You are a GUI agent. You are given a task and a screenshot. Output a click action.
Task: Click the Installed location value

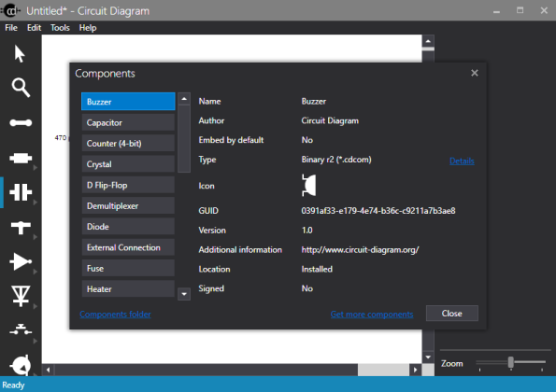pyautogui.click(x=317, y=269)
